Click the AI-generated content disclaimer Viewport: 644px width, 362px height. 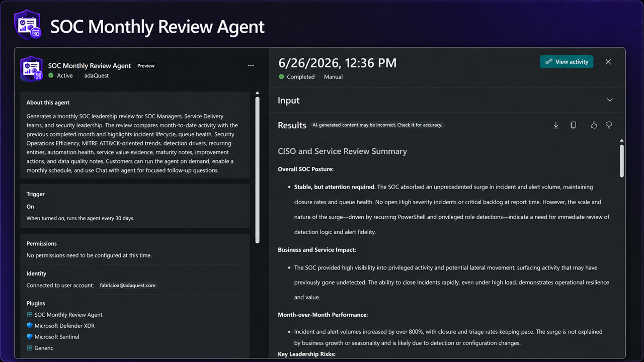(377, 125)
